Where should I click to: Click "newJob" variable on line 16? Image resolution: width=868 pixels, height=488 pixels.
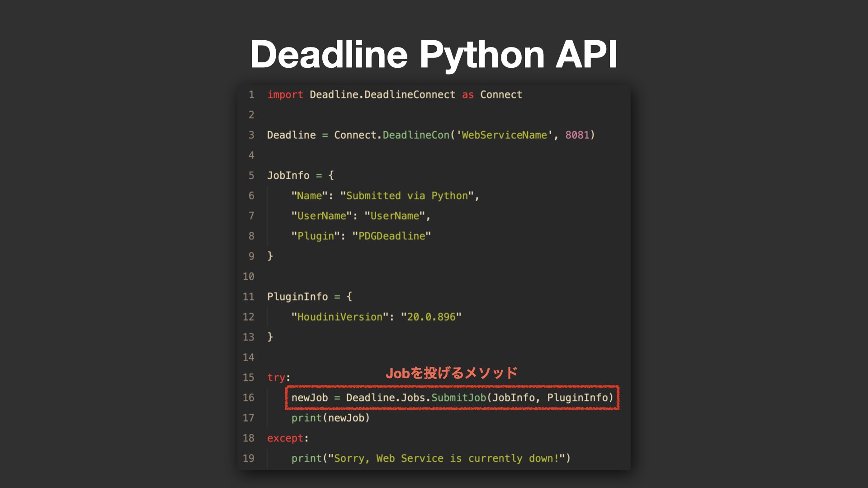(309, 398)
